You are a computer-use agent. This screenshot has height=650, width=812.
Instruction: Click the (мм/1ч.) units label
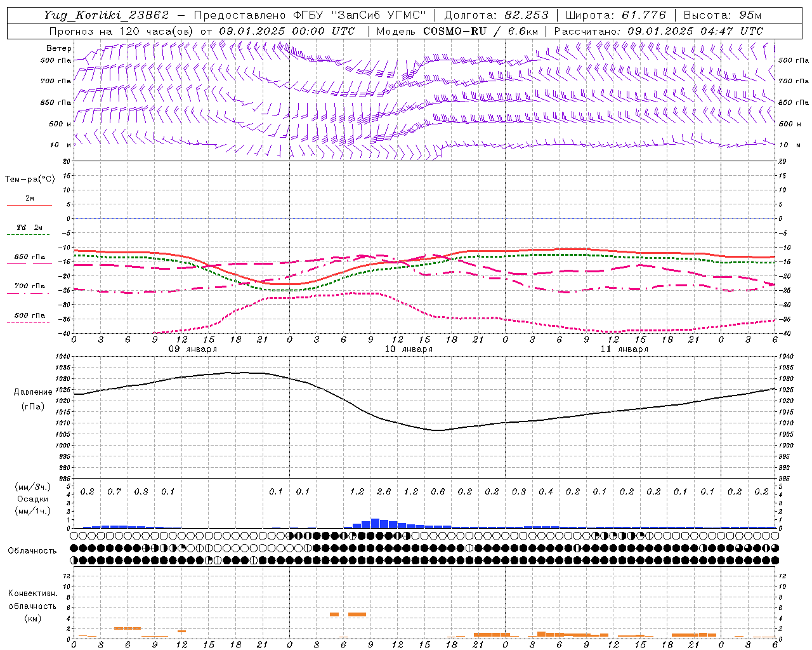33,511
